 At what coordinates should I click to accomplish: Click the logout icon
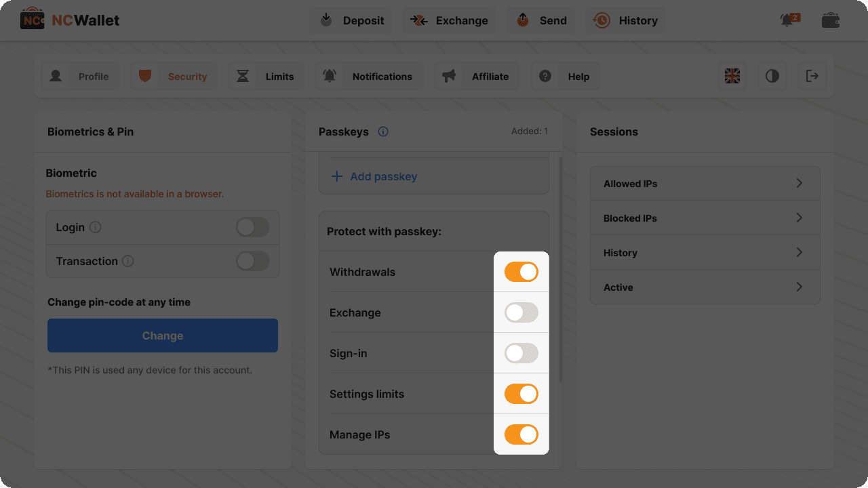pyautogui.click(x=812, y=76)
